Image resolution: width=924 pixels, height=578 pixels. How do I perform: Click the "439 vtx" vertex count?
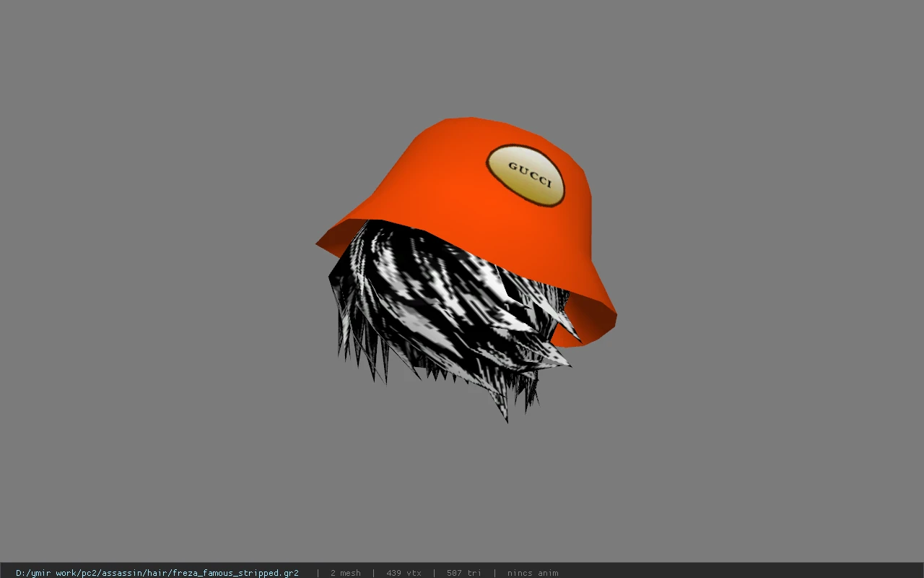coord(404,573)
